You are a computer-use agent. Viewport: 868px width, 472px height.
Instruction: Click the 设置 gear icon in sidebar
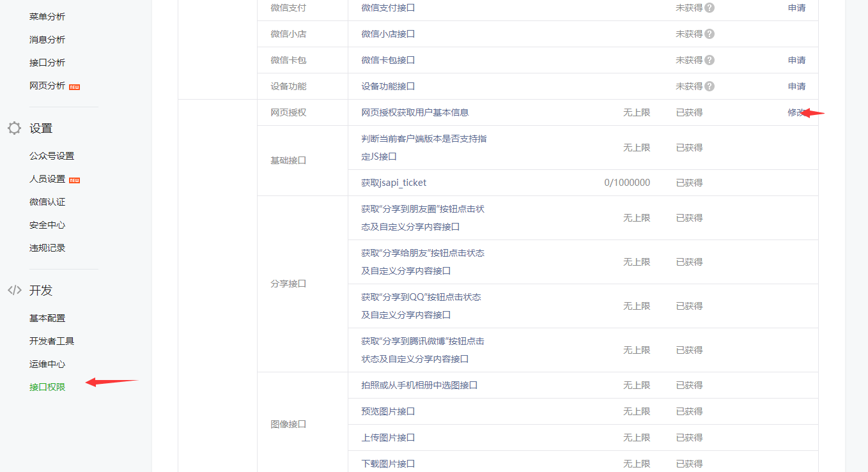click(15, 128)
